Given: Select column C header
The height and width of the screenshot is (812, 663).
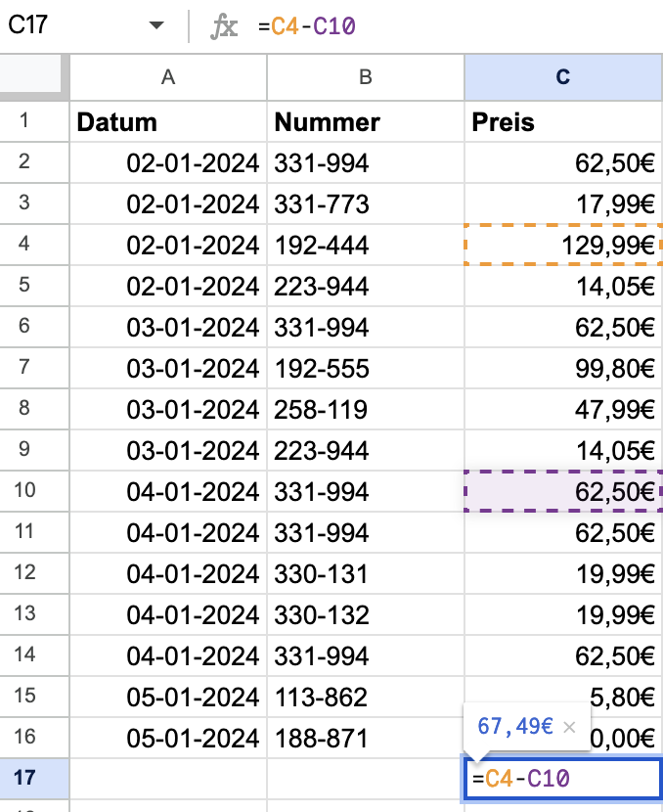Looking at the screenshot, I should coord(563,77).
